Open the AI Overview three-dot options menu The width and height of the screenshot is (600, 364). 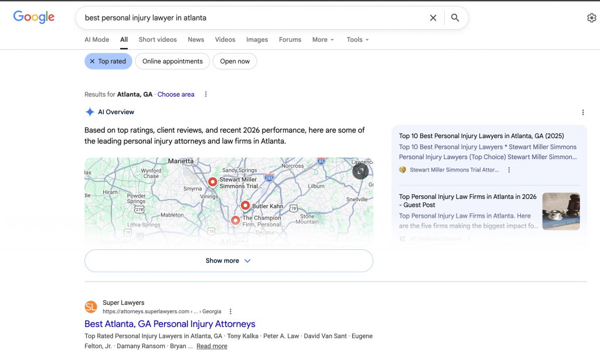coord(583,112)
